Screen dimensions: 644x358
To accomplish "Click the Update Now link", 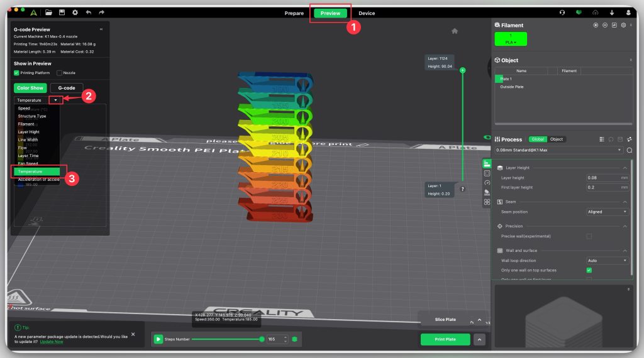I will pos(52,342).
